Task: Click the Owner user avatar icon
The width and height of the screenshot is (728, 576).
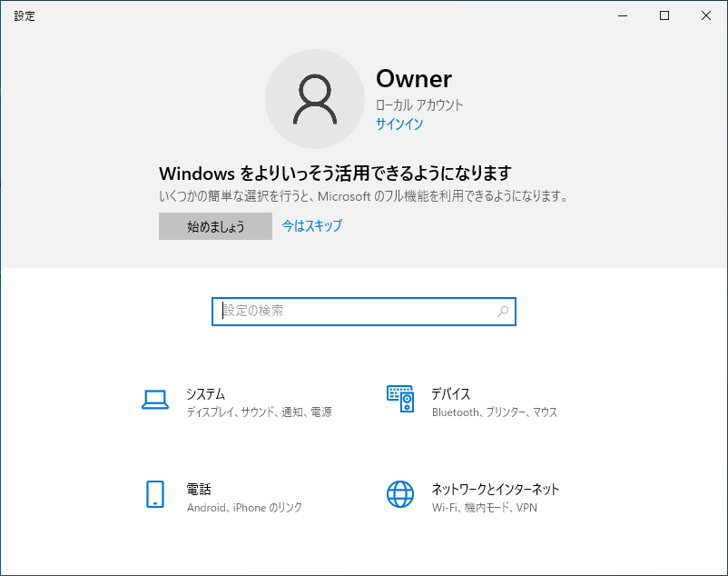Action: [x=315, y=99]
